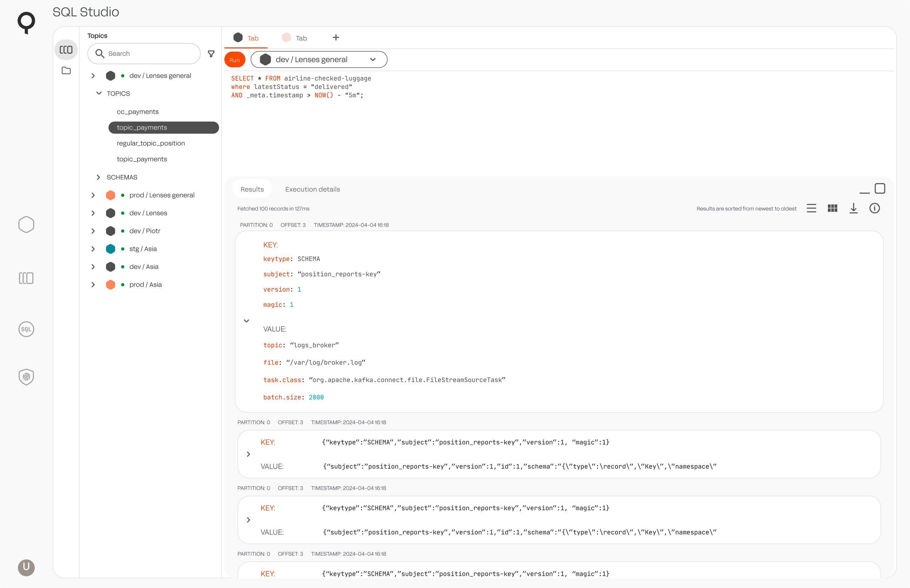Image resolution: width=910 pixels, height=588 pixels.
Task: Open the fingerprint shield security icon
Action: [26, 377]
